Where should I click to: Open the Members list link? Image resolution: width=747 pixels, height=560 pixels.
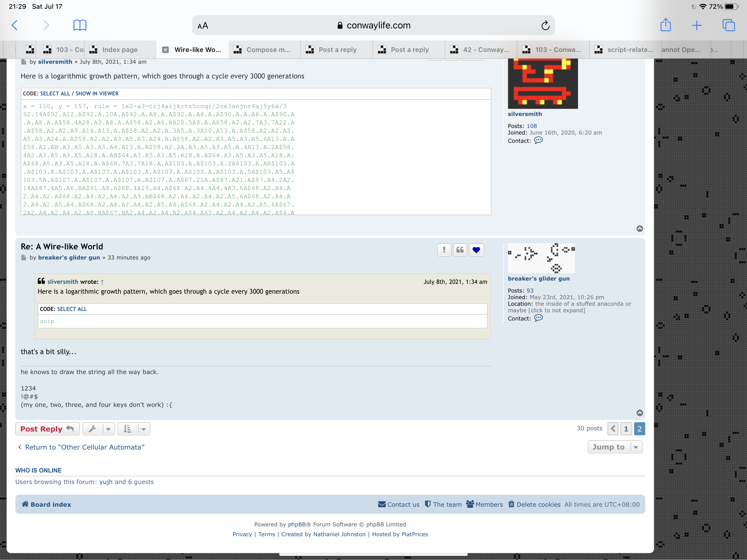[x=485, y=504]
